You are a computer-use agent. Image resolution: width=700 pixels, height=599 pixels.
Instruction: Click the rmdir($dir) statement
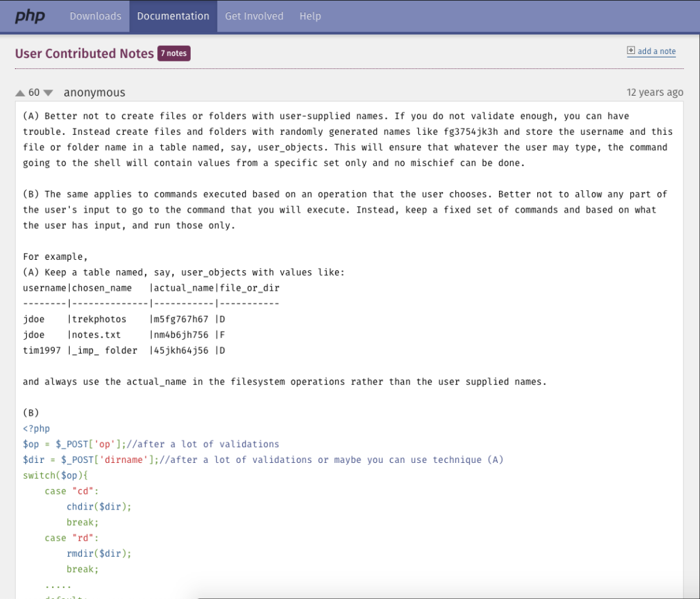point(98,554)
